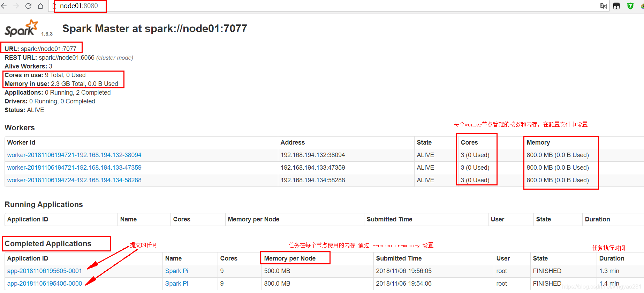The height and width of the screenshot is (293, 644).
Task: Click the Workers table State header
Action: [424, 142]
